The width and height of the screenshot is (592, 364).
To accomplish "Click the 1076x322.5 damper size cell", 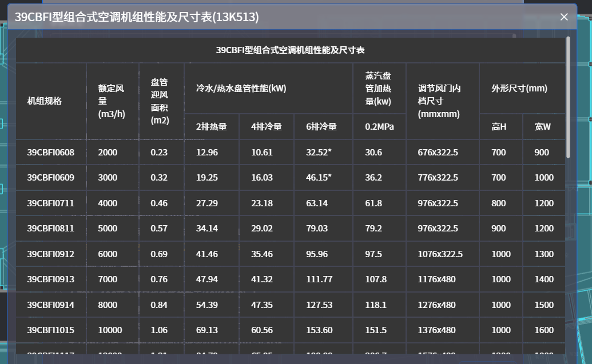I will click(x=440, y=254).
